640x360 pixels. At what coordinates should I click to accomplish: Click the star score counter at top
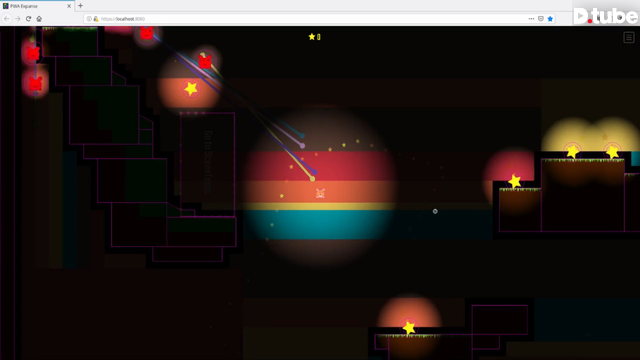314,37
